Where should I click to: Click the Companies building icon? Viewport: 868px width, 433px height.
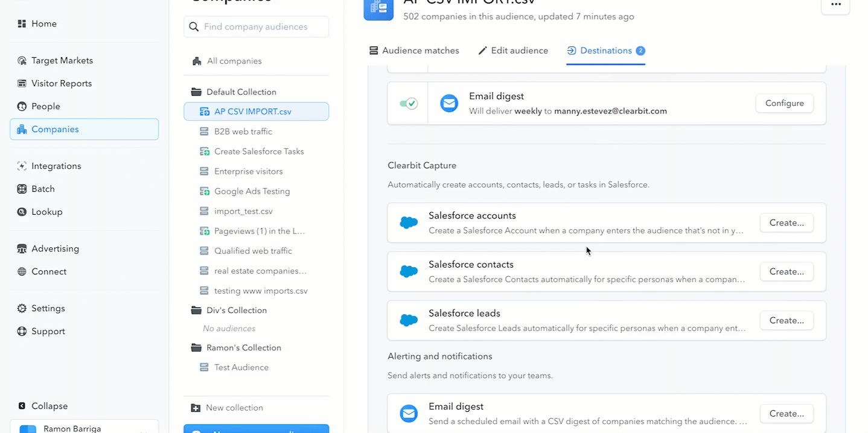[x=22, y=129]
